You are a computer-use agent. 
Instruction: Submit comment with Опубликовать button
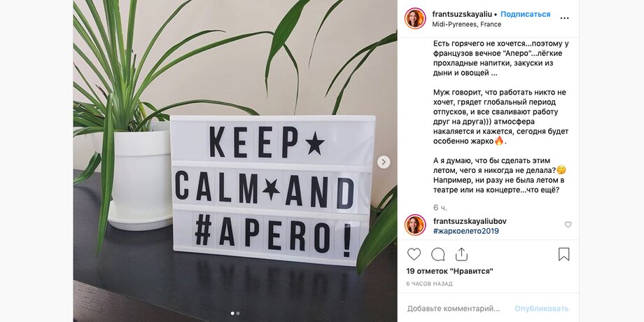click(x=541, y=309)
